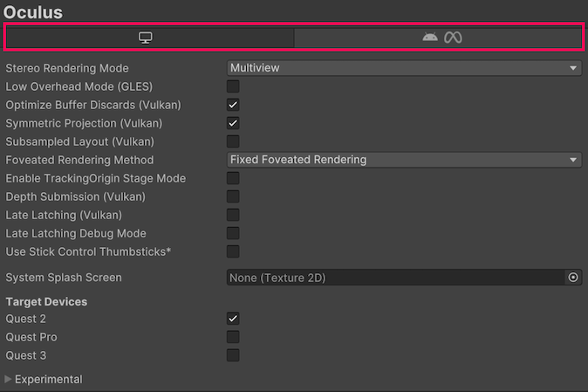588x392 pixels.
Task: Enable Subsampled Layout (Vulkan)
Action: pos(233,141)
